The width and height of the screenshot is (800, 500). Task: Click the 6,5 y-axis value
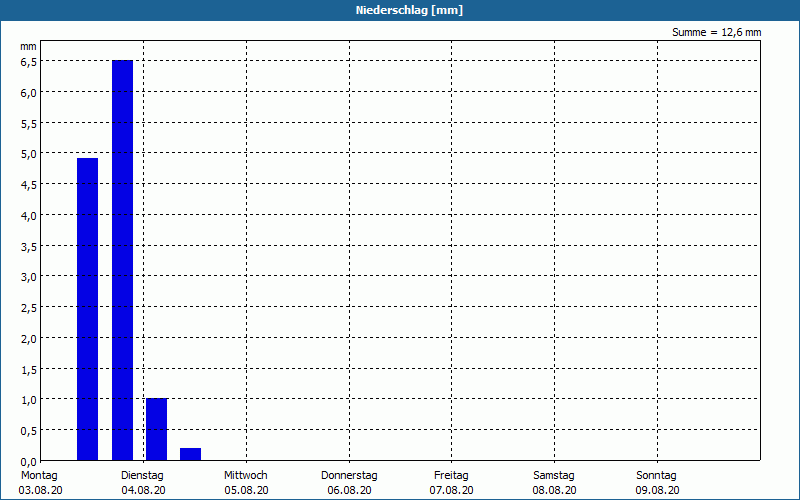(x=29, y=62)
